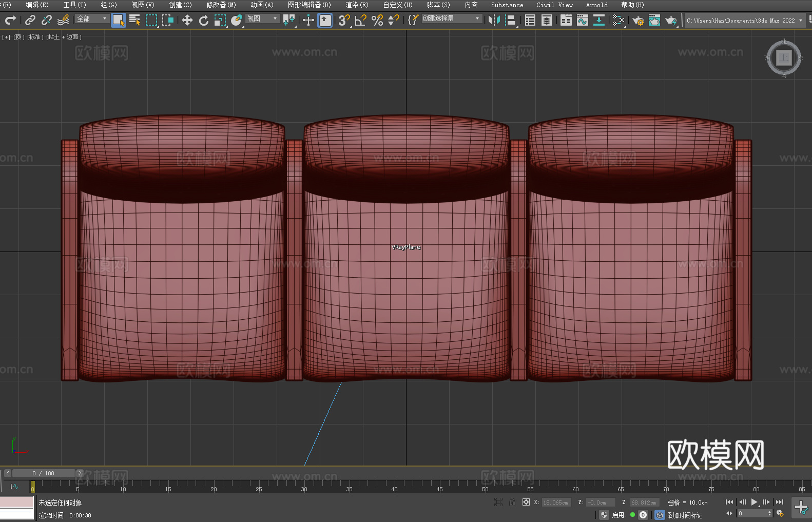Select the Rotate tool
The height and width of the screenshot is (522, 812).
pos(204,20)
